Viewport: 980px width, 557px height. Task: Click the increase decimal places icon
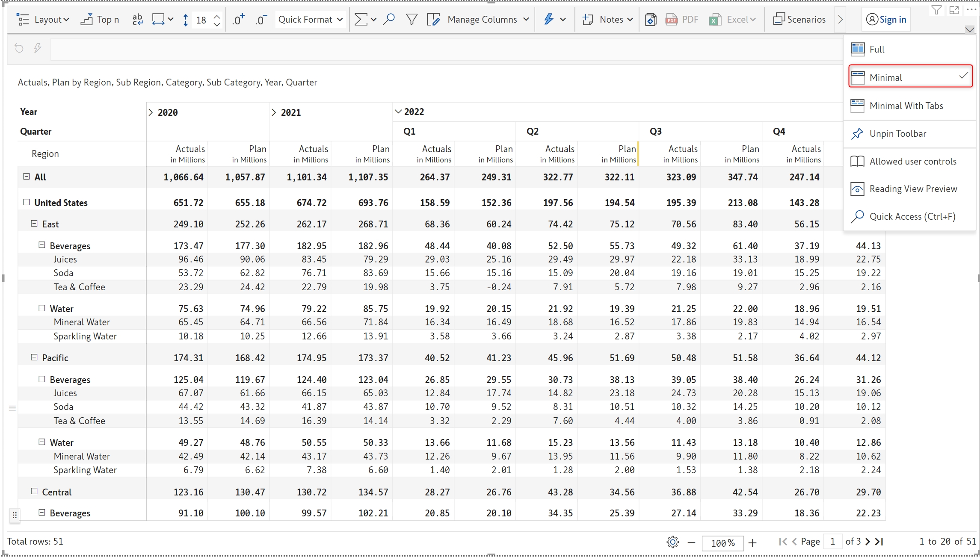pos(238,19)
